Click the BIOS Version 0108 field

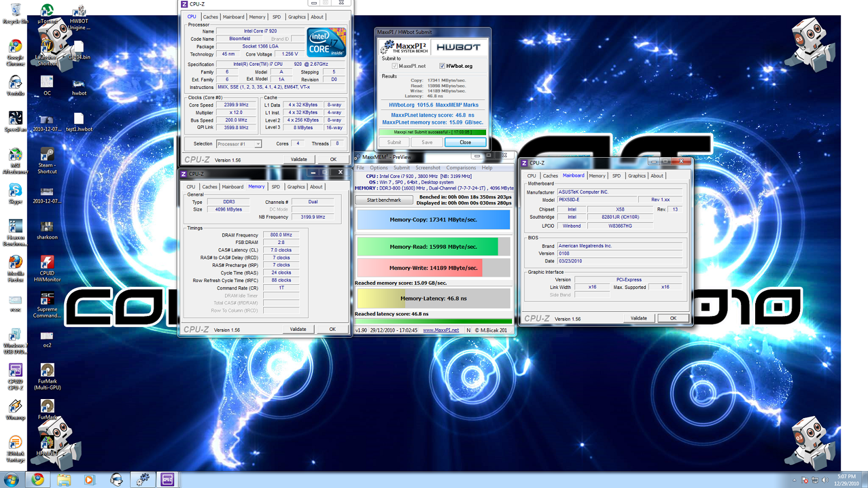(620, 253)
